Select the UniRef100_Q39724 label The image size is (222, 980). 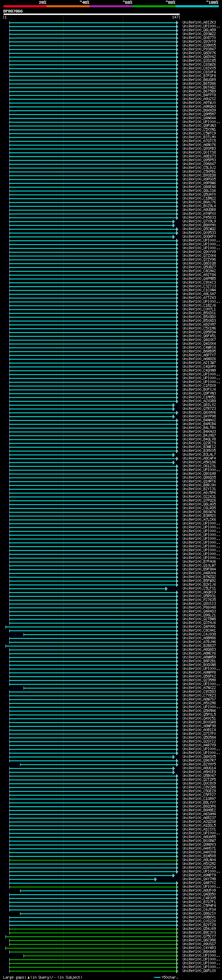pyautogui.click(x=199, y=867)
